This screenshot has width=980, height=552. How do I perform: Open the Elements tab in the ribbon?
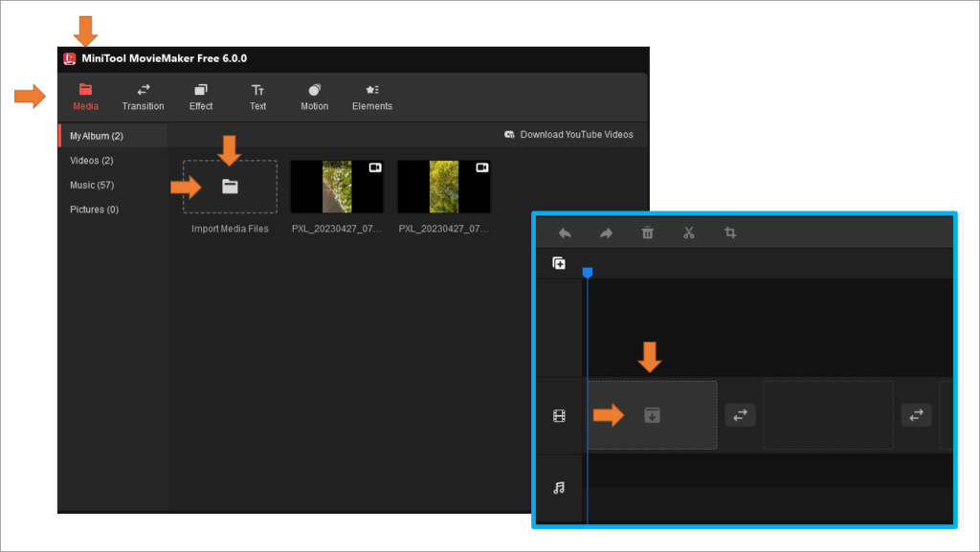click(371, 97)
